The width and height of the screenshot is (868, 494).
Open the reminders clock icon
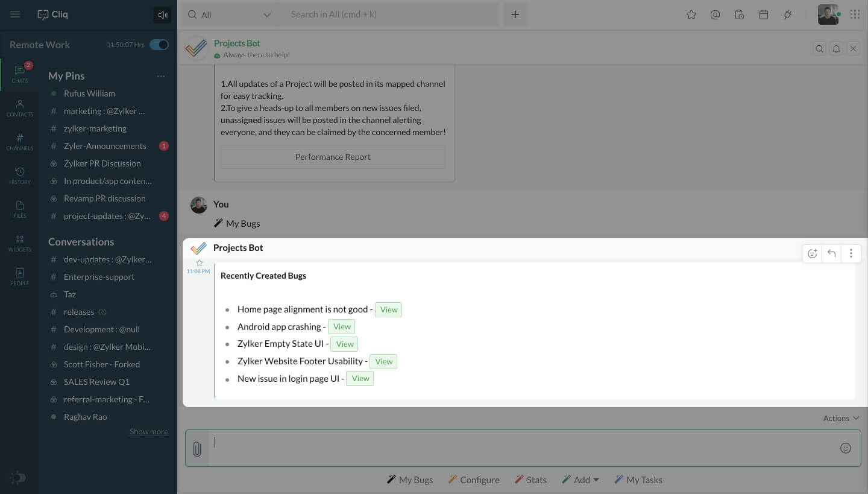point(740,15)
